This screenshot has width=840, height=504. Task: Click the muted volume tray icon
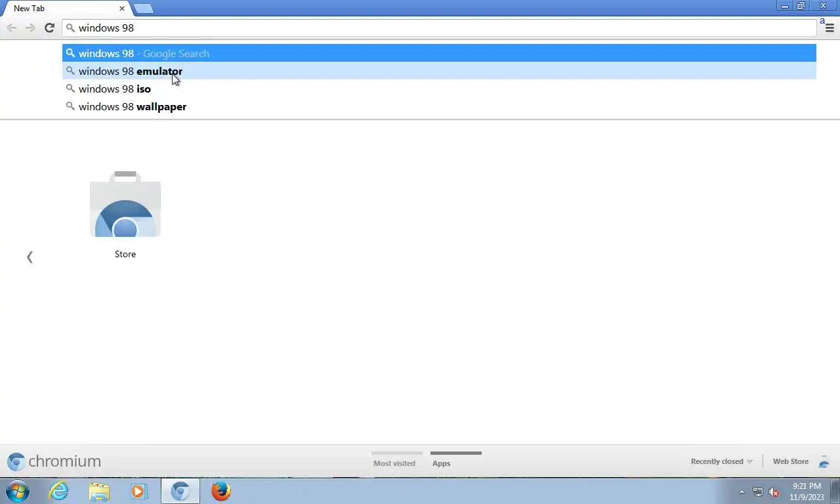point(774,492)
